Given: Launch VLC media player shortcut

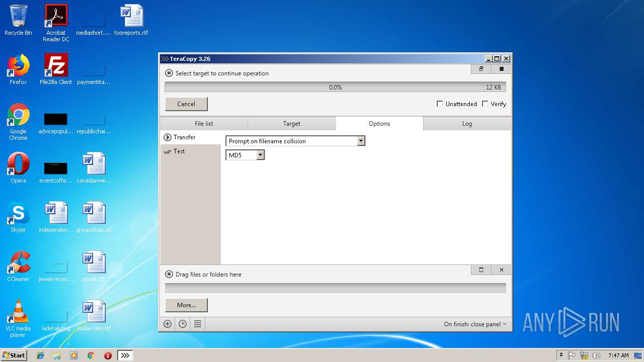Looking at the screenshot, I should point(18,319).
